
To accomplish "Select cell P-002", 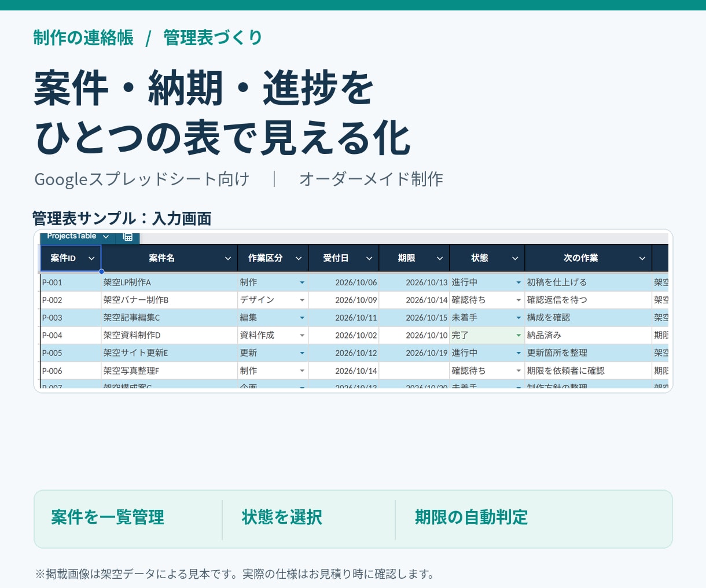I will [71, 300].
